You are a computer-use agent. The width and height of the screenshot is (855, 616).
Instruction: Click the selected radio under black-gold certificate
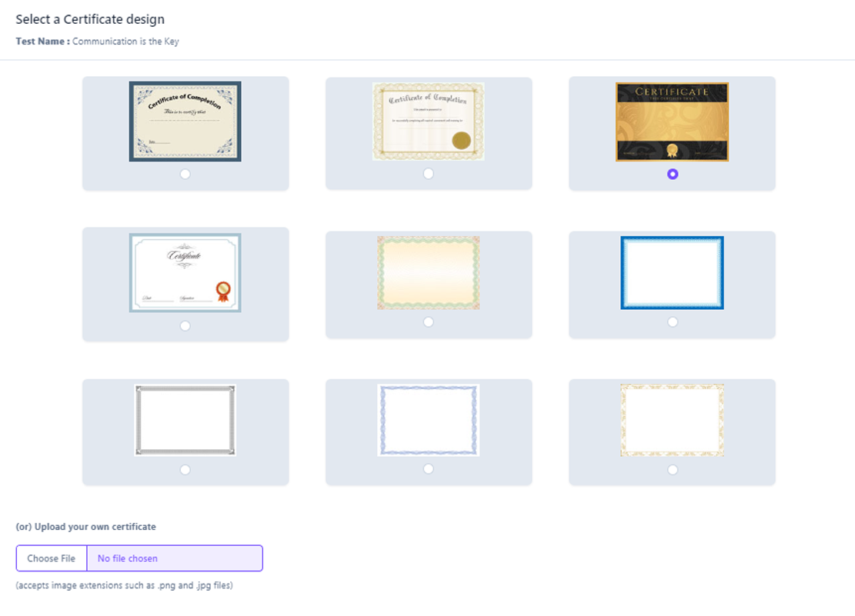pos(673,175)
